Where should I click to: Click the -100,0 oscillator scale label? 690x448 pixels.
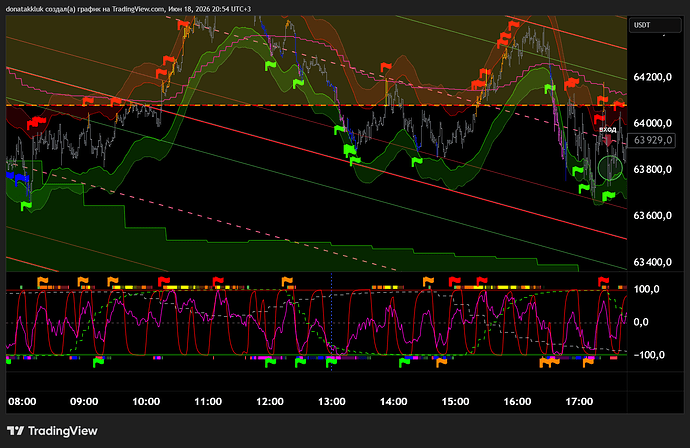coord(649,355)
